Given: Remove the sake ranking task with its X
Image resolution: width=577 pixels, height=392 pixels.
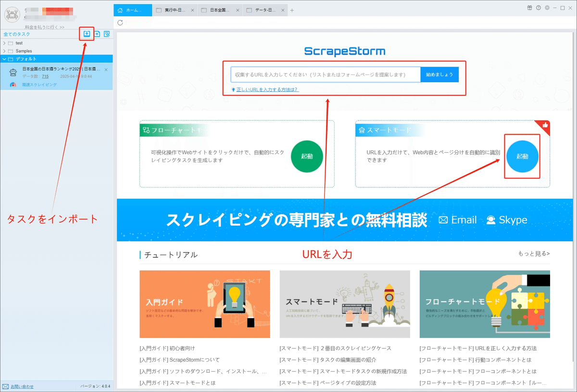Looking at the screenshot, I should pyautogui.click(x=106, y=70).
